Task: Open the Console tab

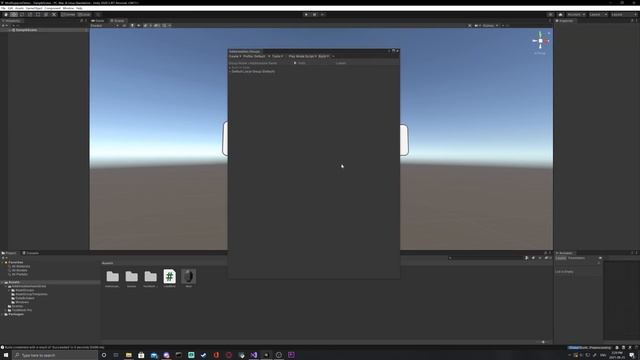Action: tap(31, 253)
